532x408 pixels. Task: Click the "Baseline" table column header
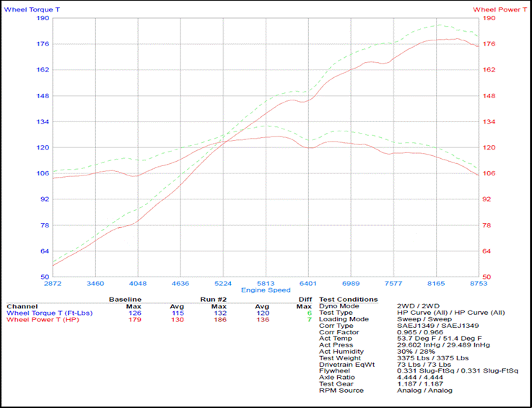click(125, 300)
